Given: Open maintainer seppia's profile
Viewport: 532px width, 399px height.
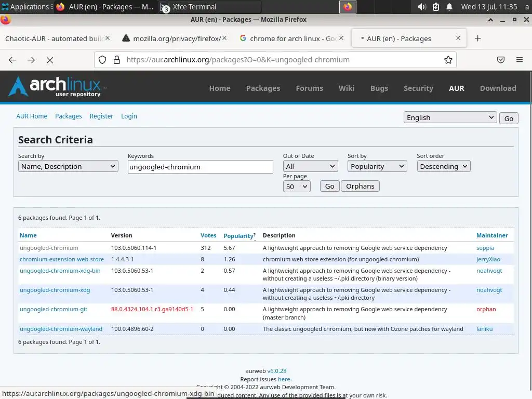Looking at the screenshot, I should point(485,248).
